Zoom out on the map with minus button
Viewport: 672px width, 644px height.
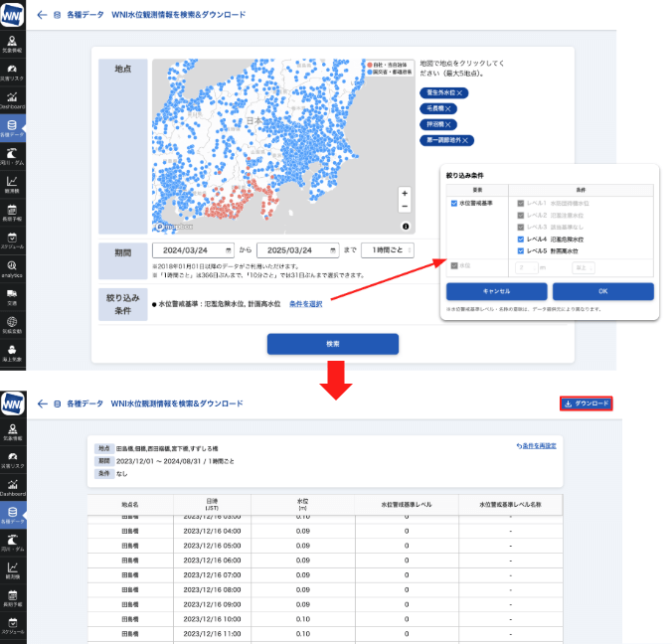tap(404, 207)
